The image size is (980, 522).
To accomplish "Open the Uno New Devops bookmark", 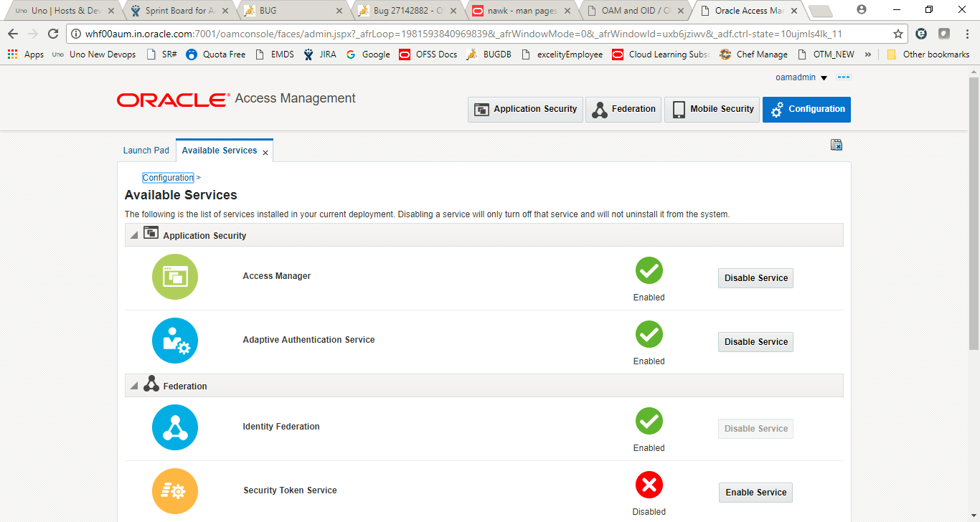I will pos(95,54).
